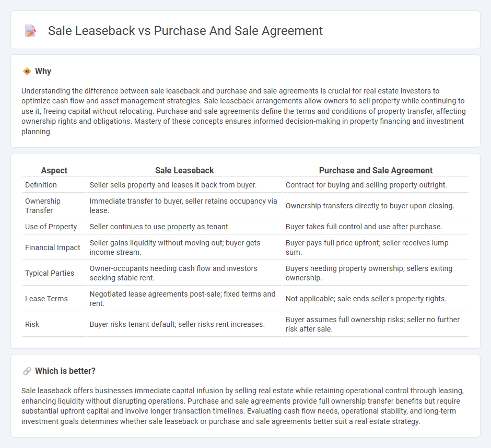Click the Why section heading
The width and height of the screenshot is (491, 448).
click(43, 72)
